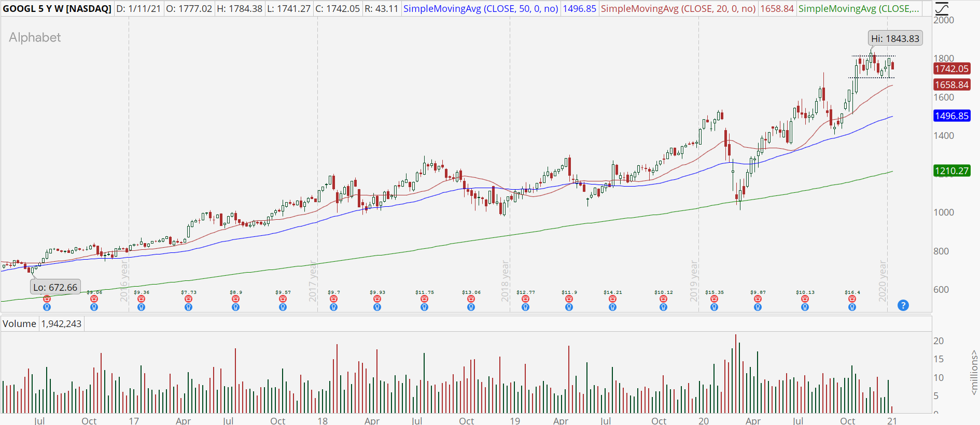The image size is (980, 425).
Task: Open the conference call icon under $9.93
Action: pos(377,299)
